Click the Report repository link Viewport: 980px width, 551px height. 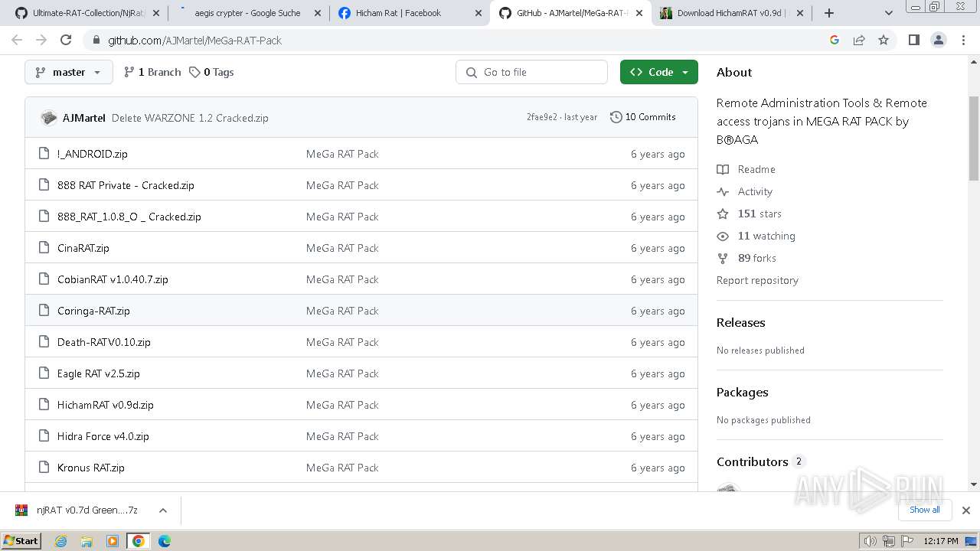point(757,280)
